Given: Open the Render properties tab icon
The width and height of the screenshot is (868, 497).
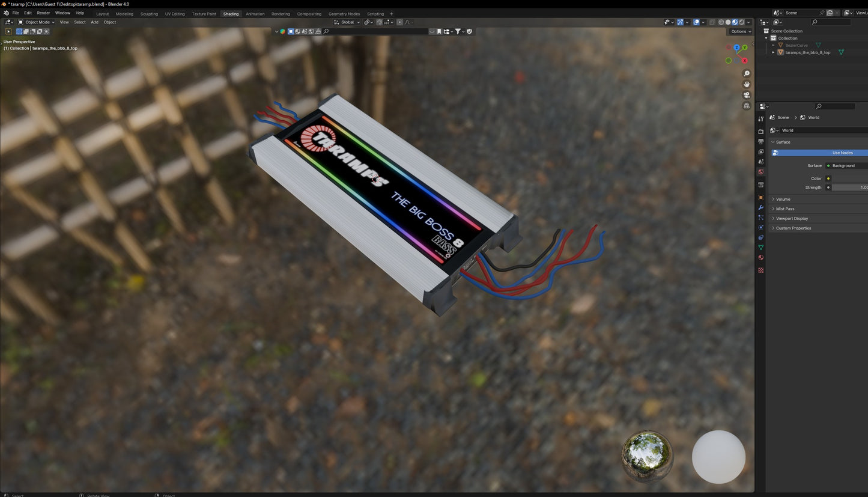Looking at the screenshot, I should click(761, 131).
